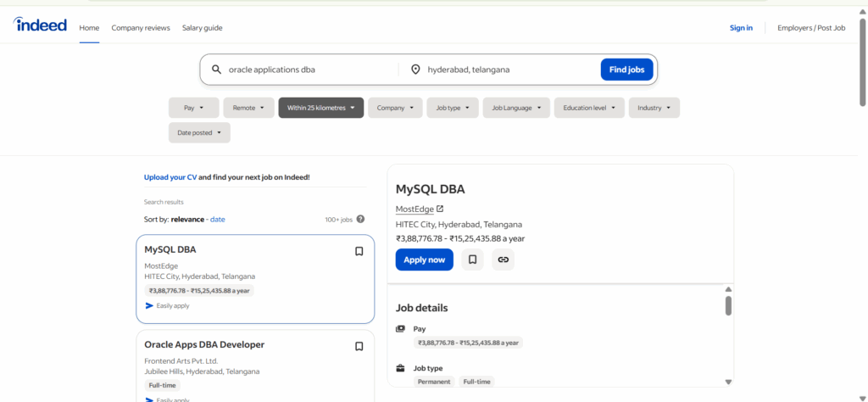Open MostEdge external link icon

(x=440, y=209)
